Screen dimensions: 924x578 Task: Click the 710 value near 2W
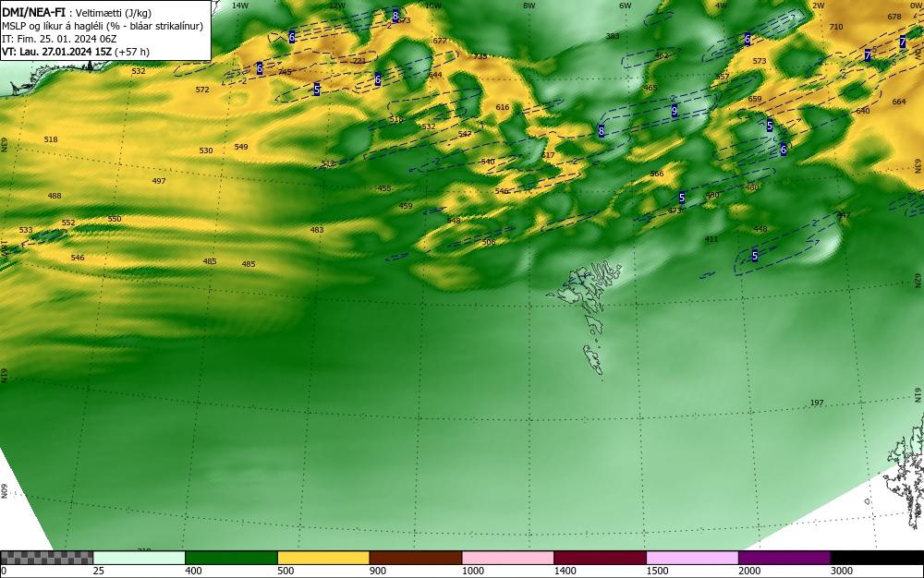tap(836, 27)
